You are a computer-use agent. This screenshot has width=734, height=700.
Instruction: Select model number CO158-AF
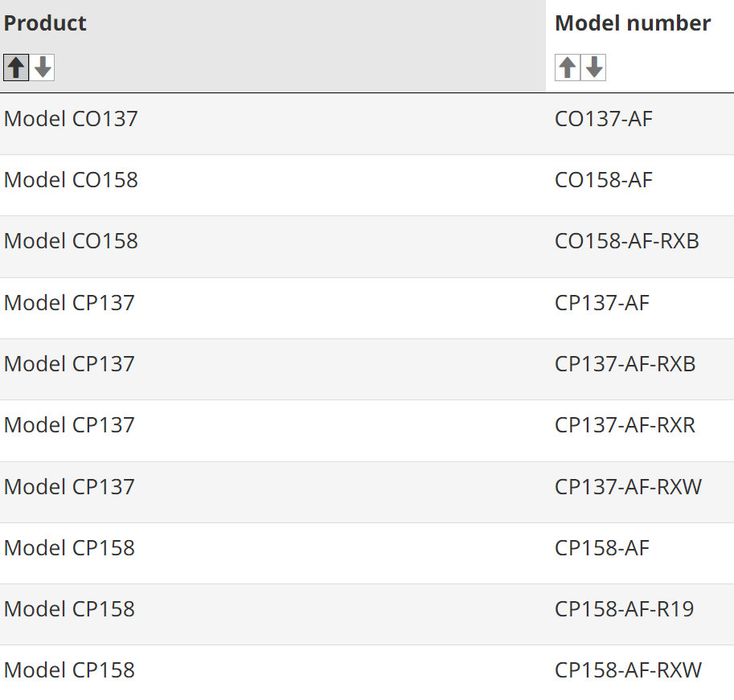[604, 180]
